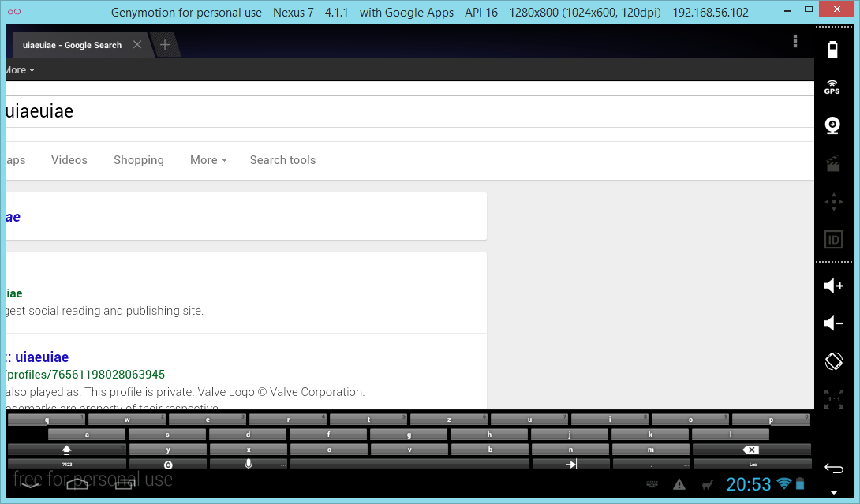Rotate the emulated device screen
860x504 pixels.
[833, 361]
